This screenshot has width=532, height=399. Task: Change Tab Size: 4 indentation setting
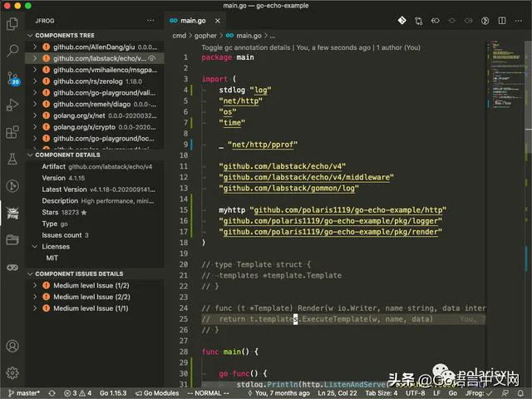tap(382, 393)
